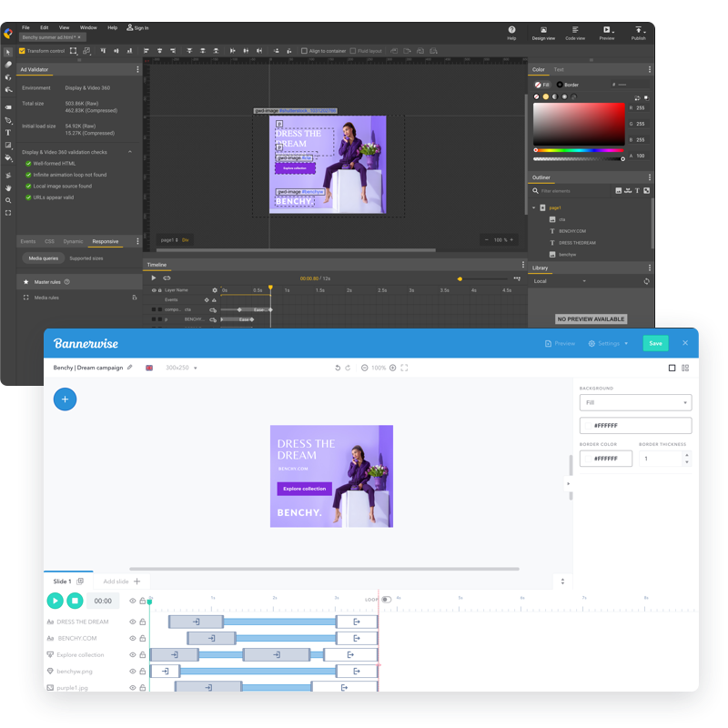The width and height of the screenshot is (728, 728).
Task: Zoom out the Bannerwise canvas
Action: tap(365, 368)
